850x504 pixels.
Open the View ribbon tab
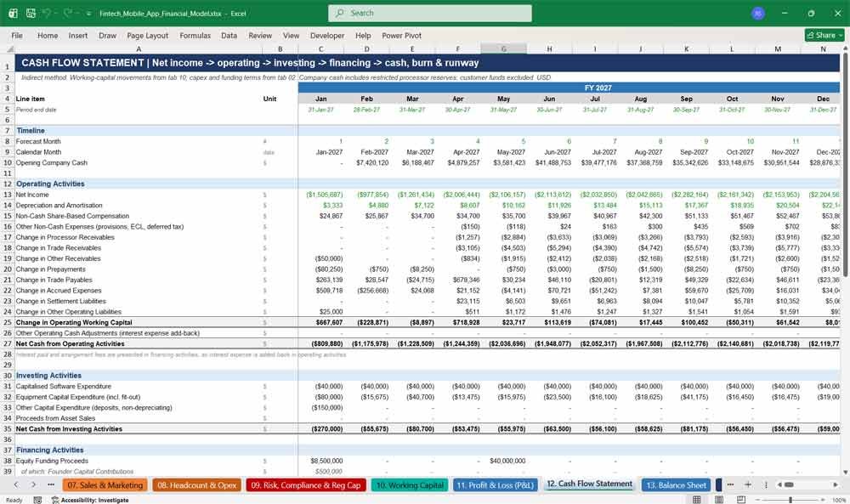coord(291,35)
